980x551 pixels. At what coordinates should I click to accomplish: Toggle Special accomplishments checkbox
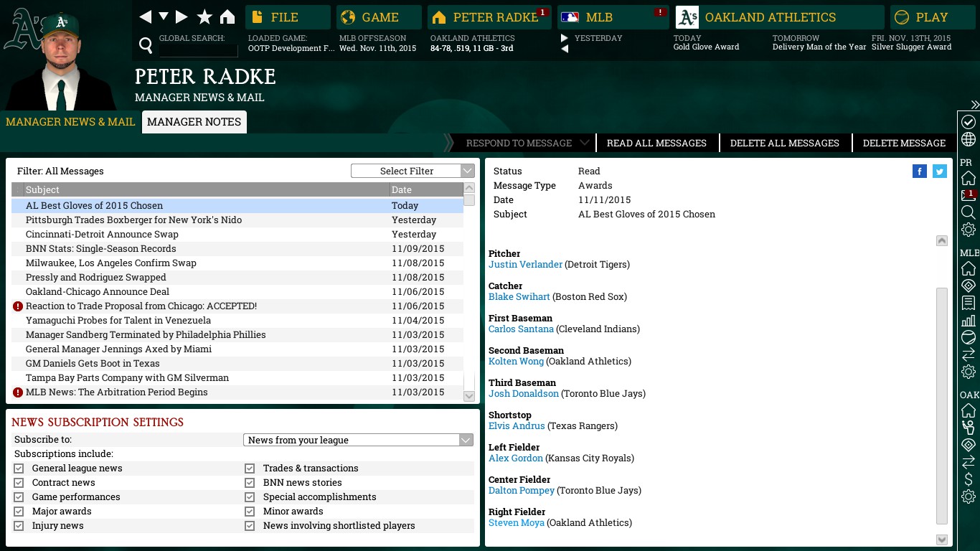[250, 497]
